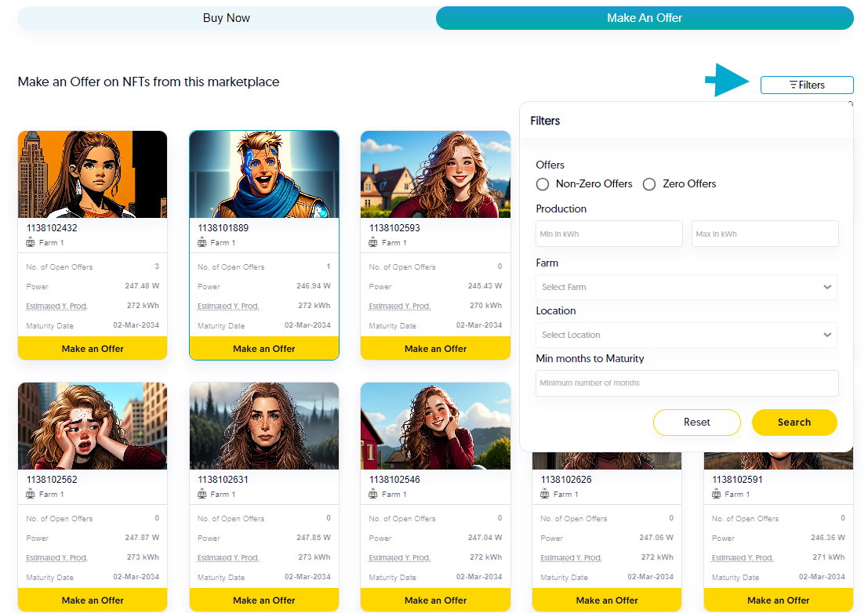
Task: Focus the Minimum number of months field
Action: tap(687, 383)
